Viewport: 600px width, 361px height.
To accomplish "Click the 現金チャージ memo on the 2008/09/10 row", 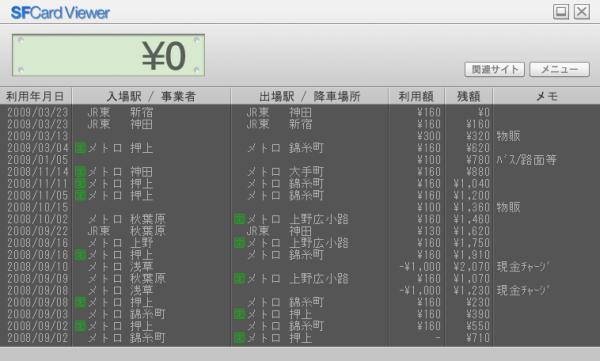I will [x=523, y=266].
